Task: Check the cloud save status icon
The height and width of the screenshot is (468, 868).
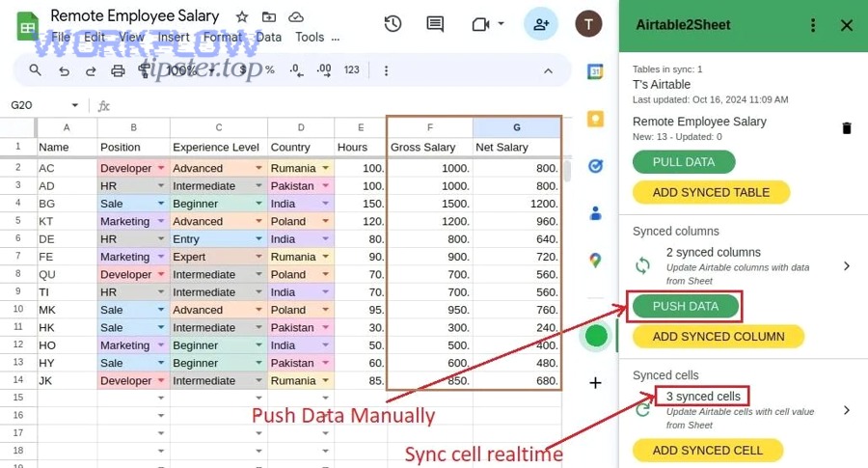Action: [296, 16]
